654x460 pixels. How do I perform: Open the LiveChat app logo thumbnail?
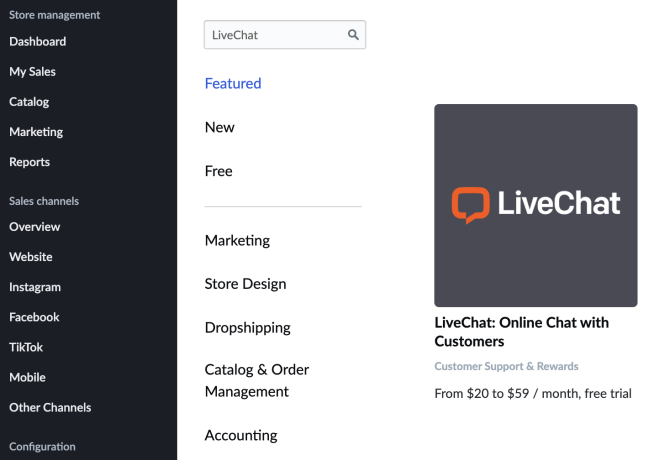coord(536,206)
